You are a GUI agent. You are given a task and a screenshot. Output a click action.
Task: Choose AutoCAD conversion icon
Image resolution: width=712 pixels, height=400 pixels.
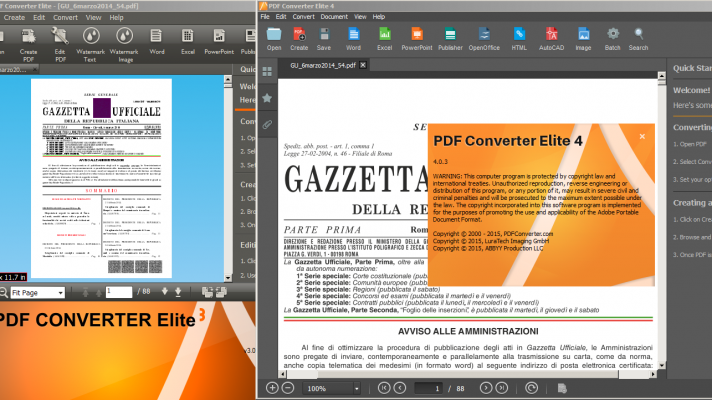tap(551, 39)
